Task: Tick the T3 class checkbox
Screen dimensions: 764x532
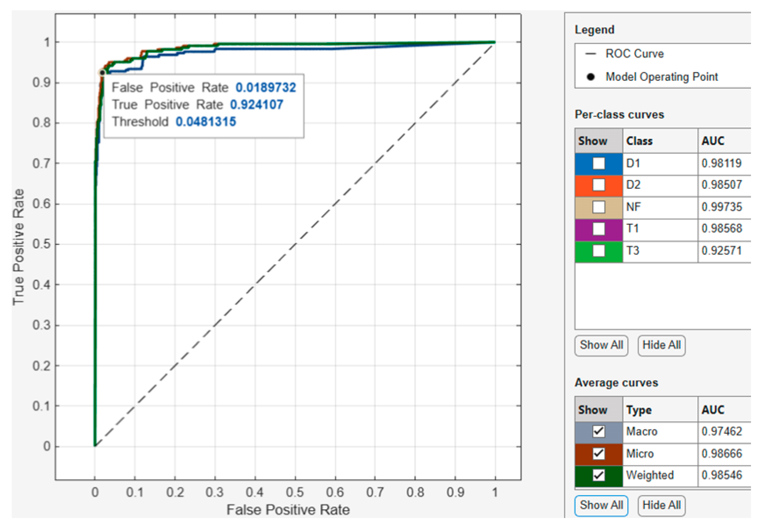Action: (598, 251)
